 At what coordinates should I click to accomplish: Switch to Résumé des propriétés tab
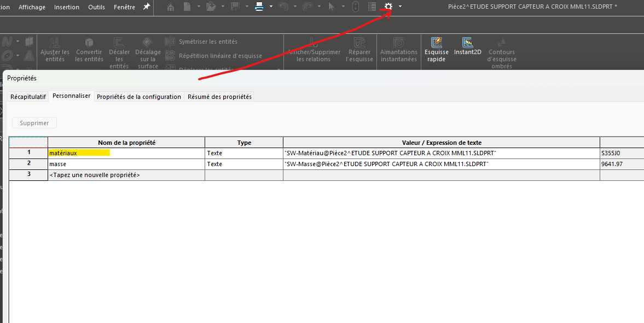click(219, 97)
